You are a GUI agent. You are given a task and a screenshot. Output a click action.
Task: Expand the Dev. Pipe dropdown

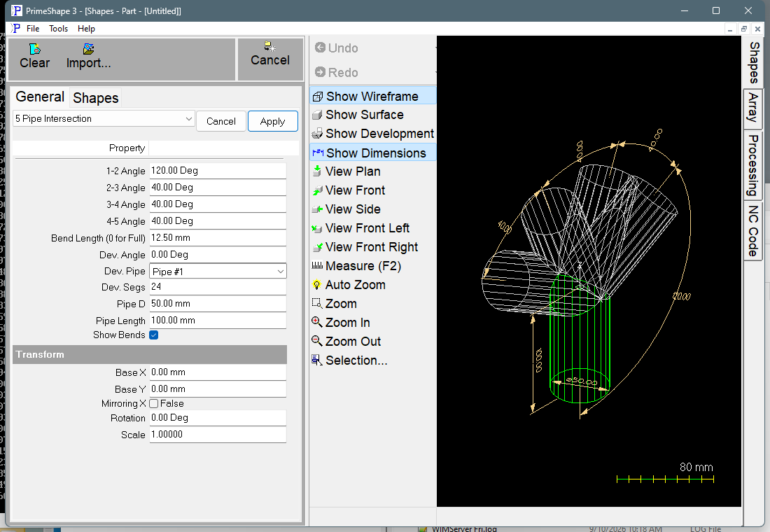[x=218, y=271]
